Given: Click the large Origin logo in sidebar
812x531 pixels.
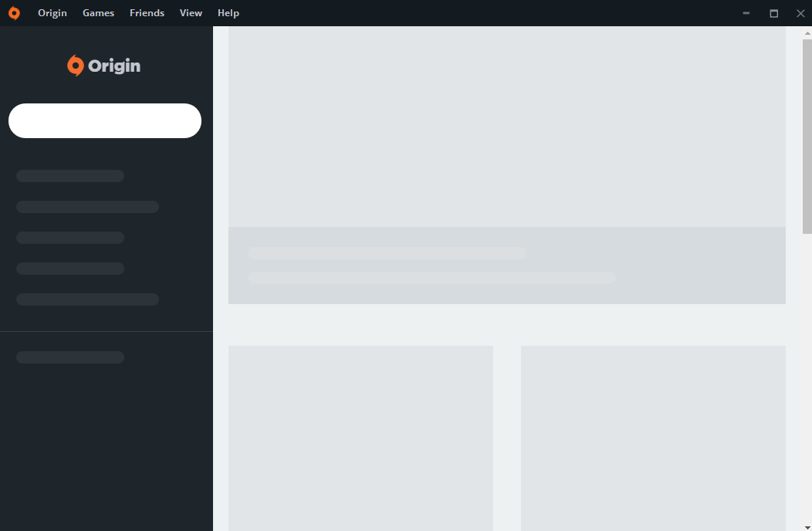Looking at the screenshot, I should pyautogui.click(x=104, y=66).
